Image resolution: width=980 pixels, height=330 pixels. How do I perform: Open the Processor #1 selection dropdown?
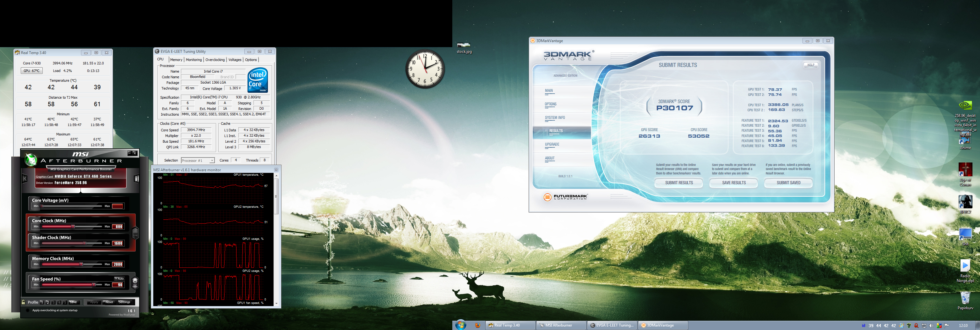198,160
